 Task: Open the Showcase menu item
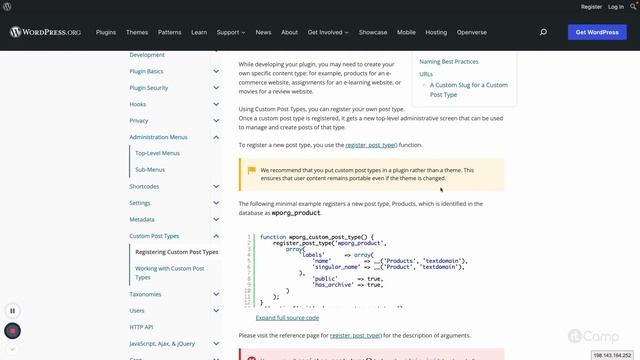(x=373, y=32)
